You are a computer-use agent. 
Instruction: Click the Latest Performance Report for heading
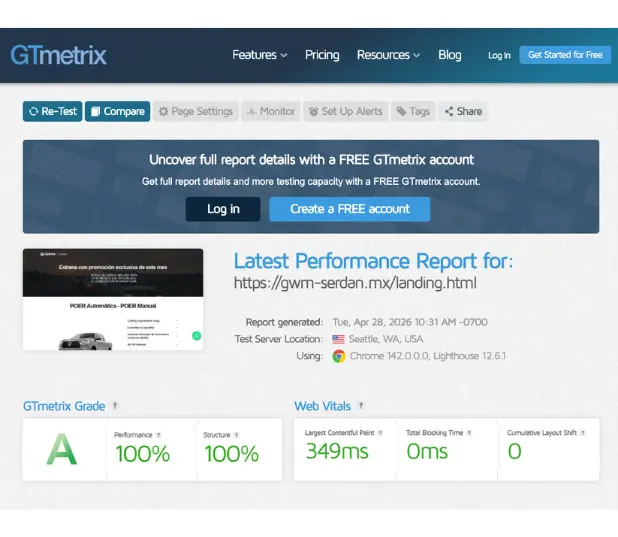click(373, 261)
